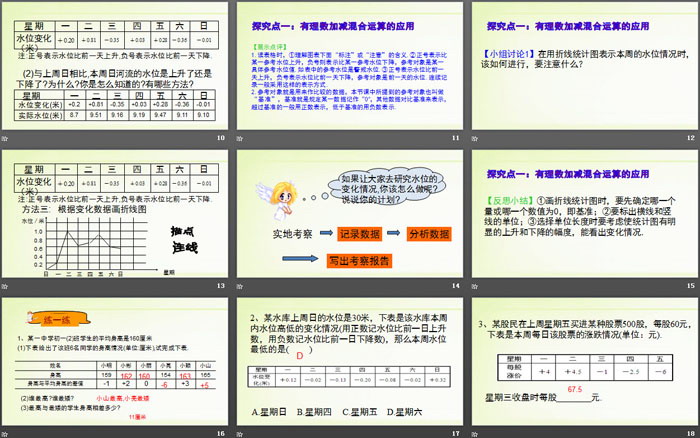Click the animation star icon under slide 13

point(5,286)
